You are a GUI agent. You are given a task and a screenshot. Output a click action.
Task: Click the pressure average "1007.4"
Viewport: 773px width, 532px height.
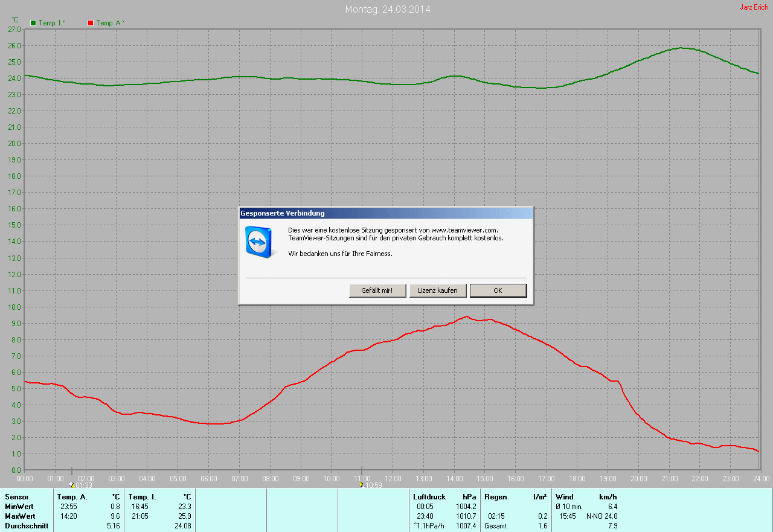466,526
